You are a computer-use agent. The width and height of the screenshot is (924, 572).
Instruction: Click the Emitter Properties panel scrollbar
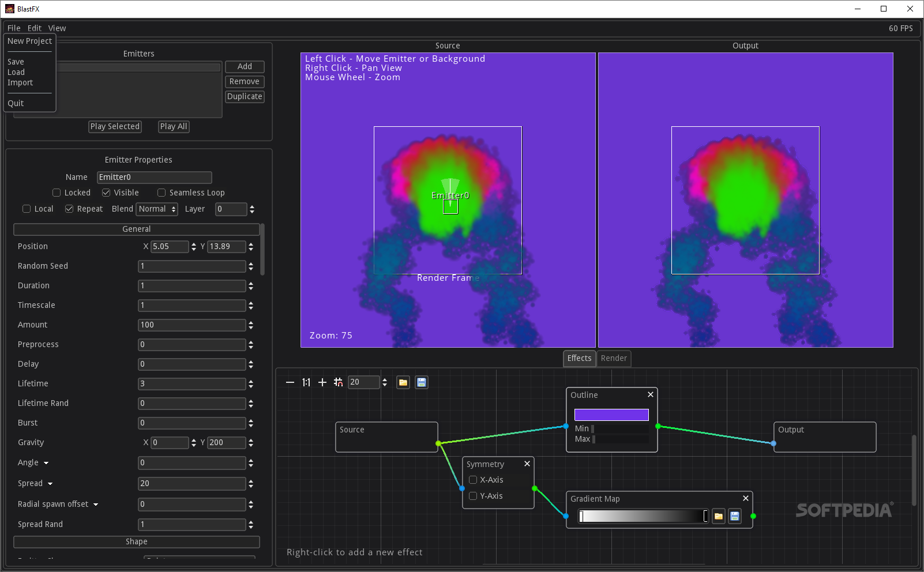pyautogui.click(x=262, y=249)
